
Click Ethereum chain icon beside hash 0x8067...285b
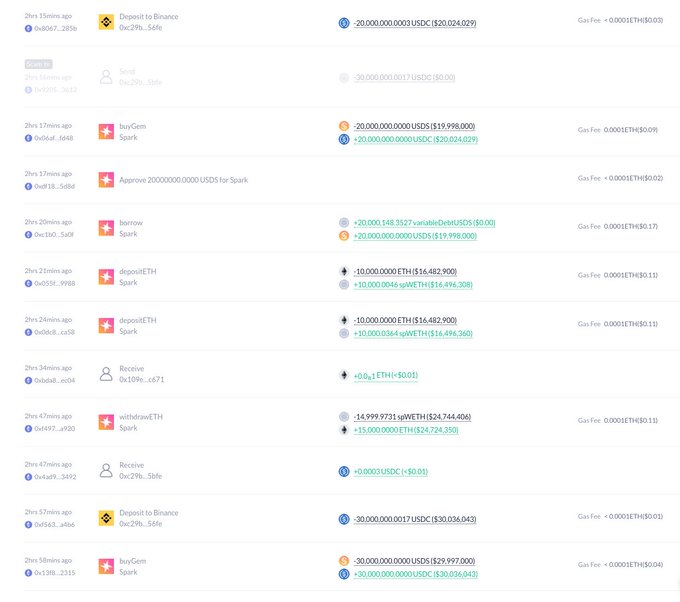pyautogui.click(x=28, y=28)
